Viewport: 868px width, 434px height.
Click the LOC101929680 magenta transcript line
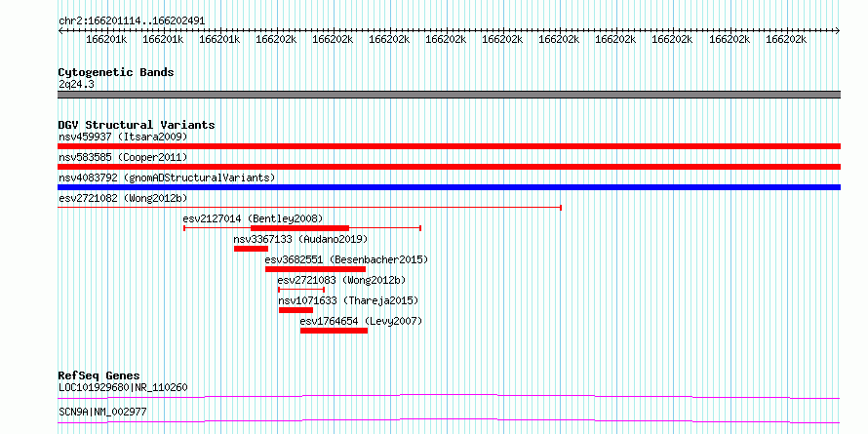449,396
